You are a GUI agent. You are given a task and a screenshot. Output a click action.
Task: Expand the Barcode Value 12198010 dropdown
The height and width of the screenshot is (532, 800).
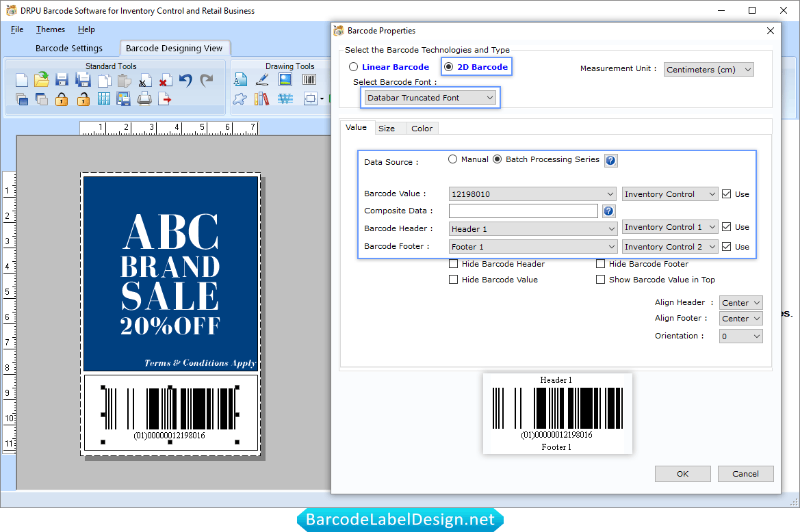[532, 194]
